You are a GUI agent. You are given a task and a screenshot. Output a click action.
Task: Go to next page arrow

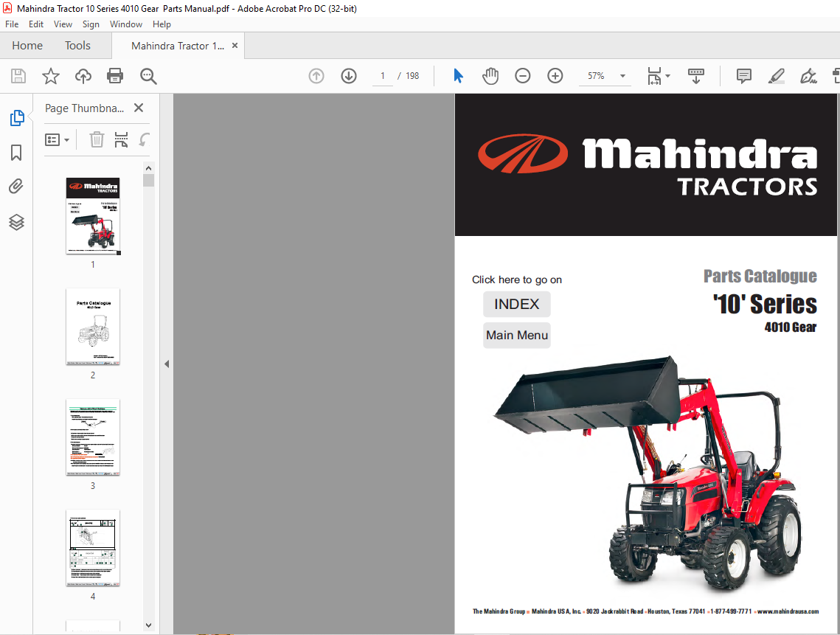(x=349, y=76)
